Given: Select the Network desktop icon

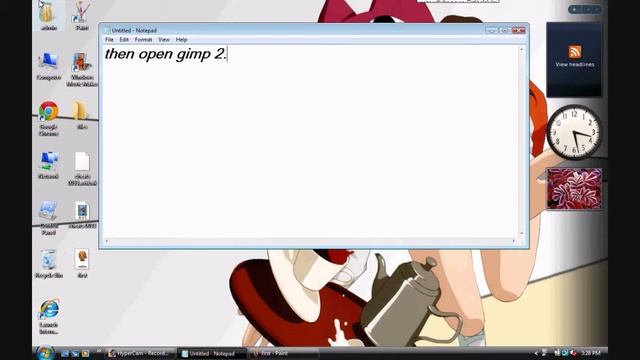Looking at the screenshot, I should pos(49,165).
